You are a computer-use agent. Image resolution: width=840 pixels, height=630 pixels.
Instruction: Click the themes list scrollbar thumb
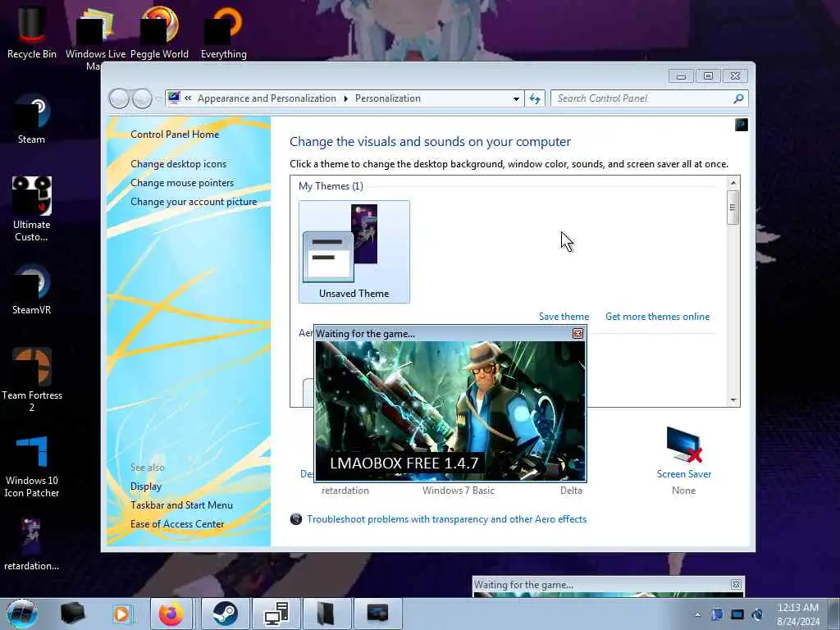pos(733,208)
